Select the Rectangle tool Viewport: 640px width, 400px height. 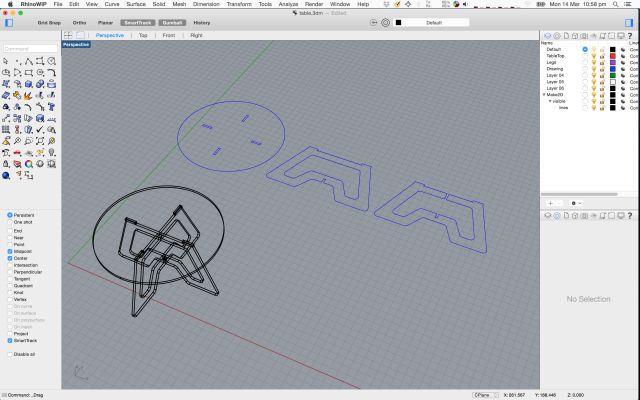[29, 73]
